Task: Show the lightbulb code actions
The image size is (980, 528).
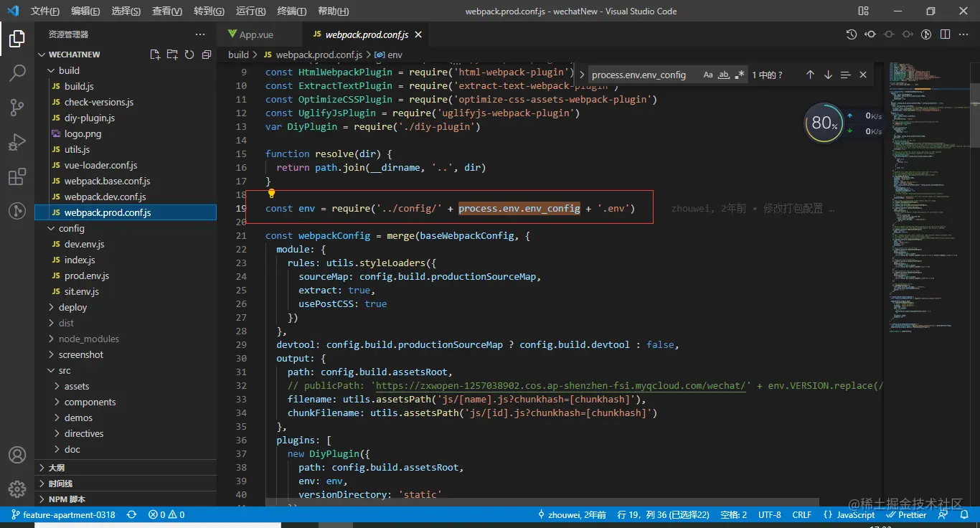Action: coord(272,194)
